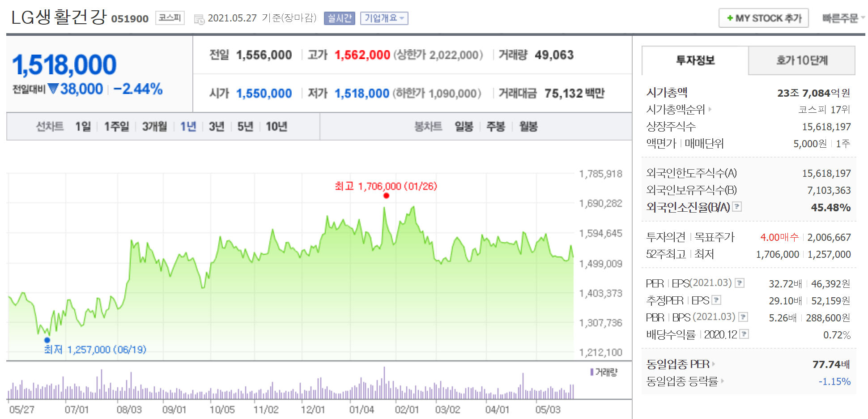Image resolution: width=868 pixels, height=419 pixels.
Task: Select the 1년 line chart period
Action: tap(188, 127)
